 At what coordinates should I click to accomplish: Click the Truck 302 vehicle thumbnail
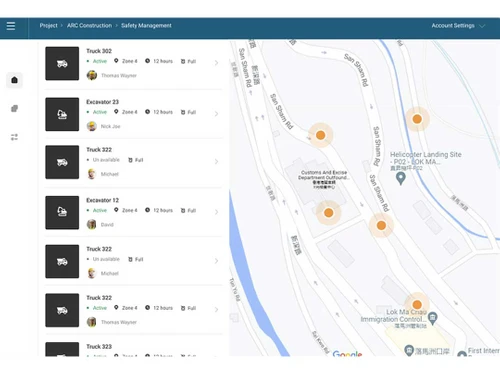tap(62, 63)
